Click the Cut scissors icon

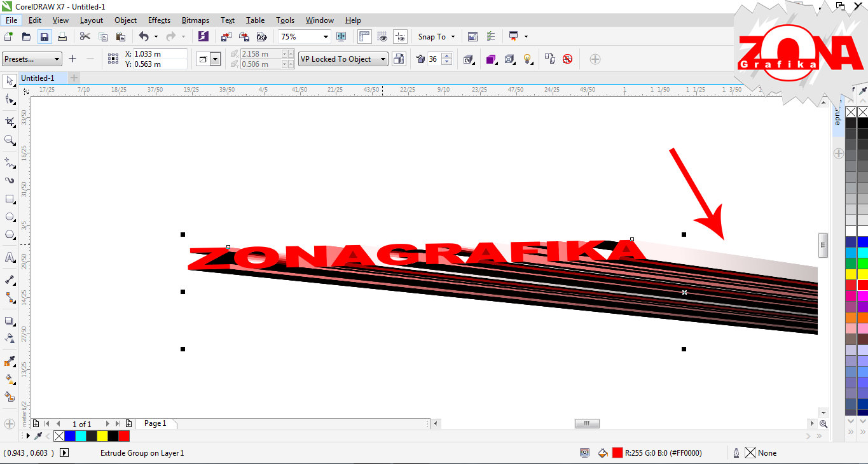(x=85, y=36)
